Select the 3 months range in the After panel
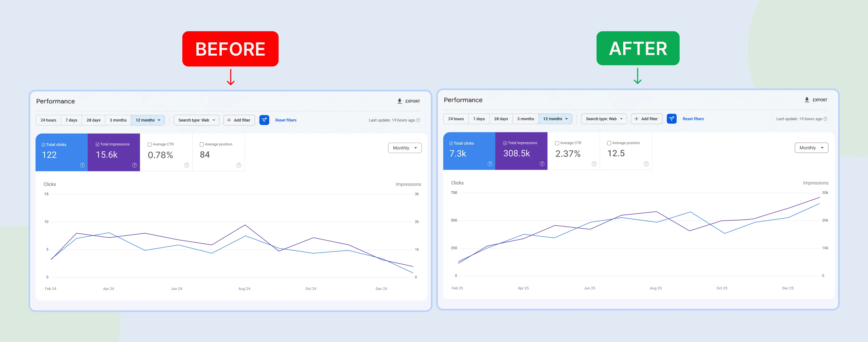The width and height of the screenshot is (868, 342). click(x=526, y=119)
